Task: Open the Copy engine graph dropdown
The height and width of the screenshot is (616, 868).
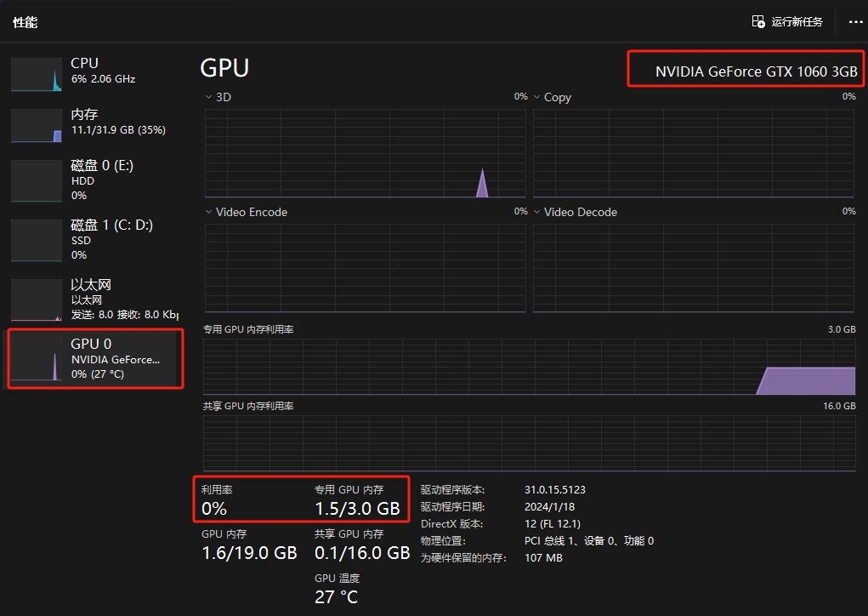Action: (x=536, y=97)
